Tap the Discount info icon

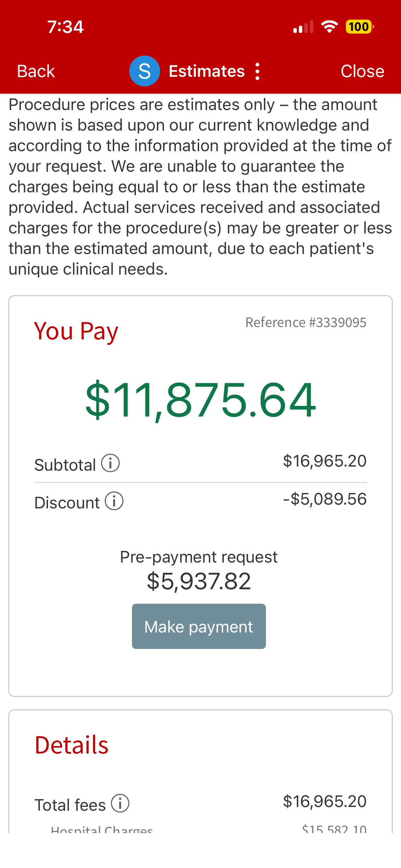point(114,501)
